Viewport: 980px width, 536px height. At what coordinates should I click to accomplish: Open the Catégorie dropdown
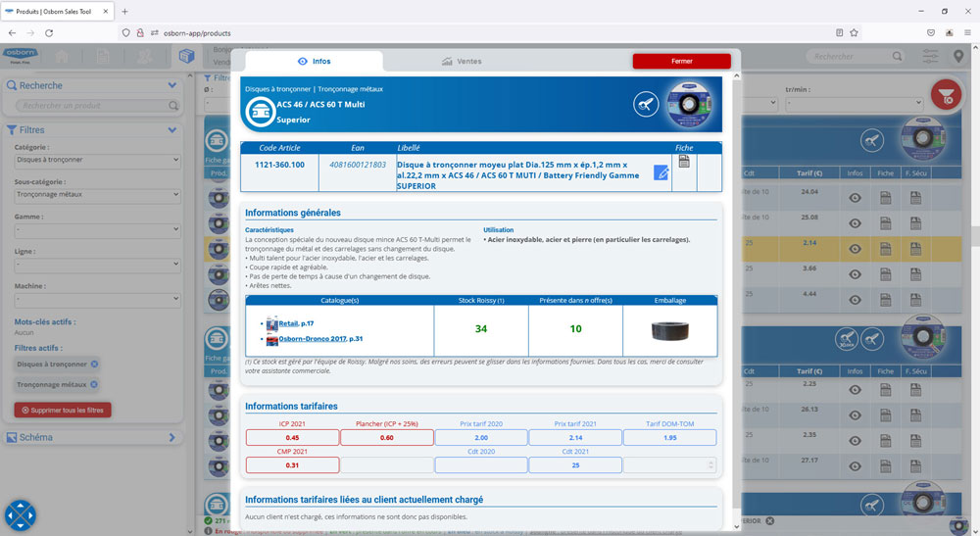tap(97, 160)
